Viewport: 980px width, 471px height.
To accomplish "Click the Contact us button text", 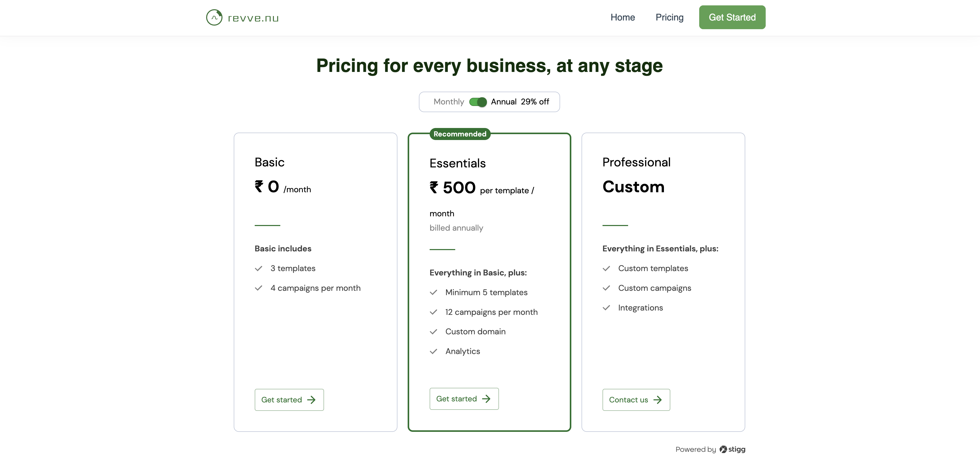I will tap(628, 400).
